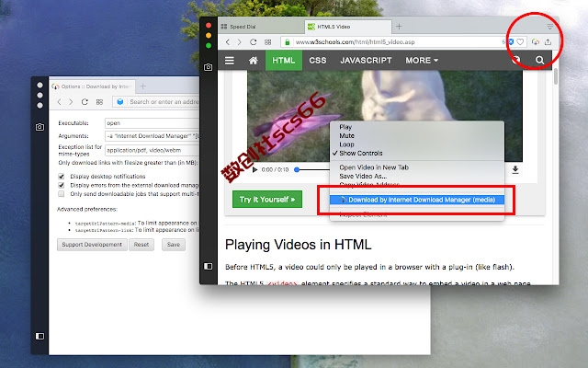Go back in the Options window
This screenshot has width=588, height=368.
(x=59, y=102)
